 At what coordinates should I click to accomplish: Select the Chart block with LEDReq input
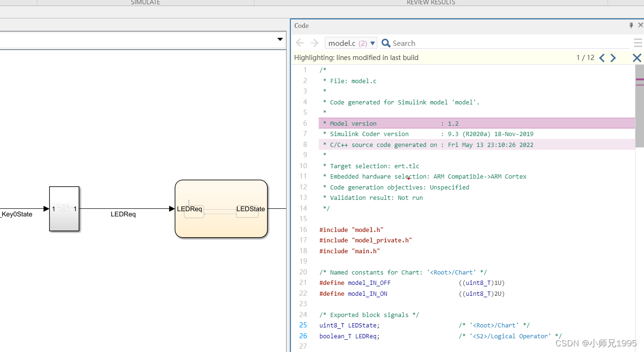click(x=221, y=208)
